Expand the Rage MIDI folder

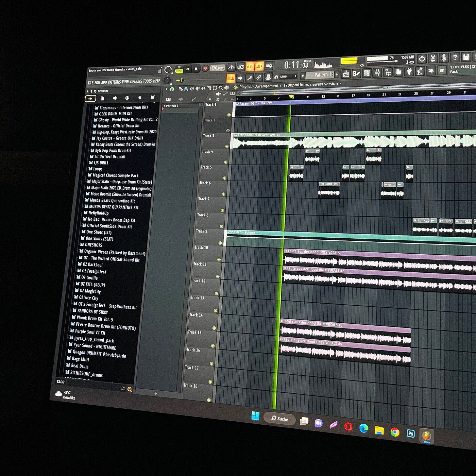(78, 359)
